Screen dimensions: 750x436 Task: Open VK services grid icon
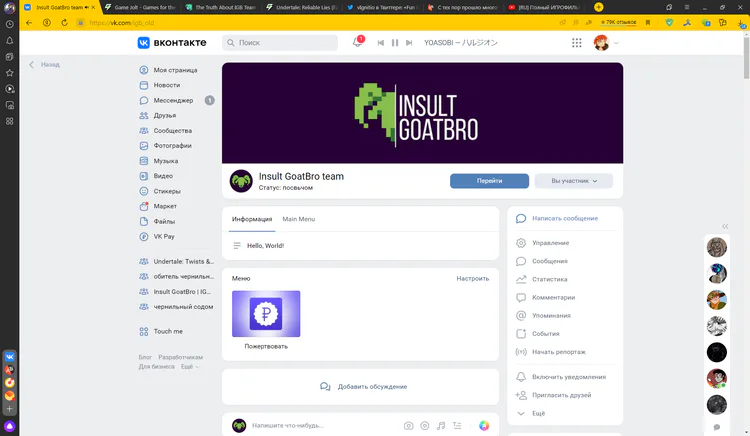[x=577, y=43]
